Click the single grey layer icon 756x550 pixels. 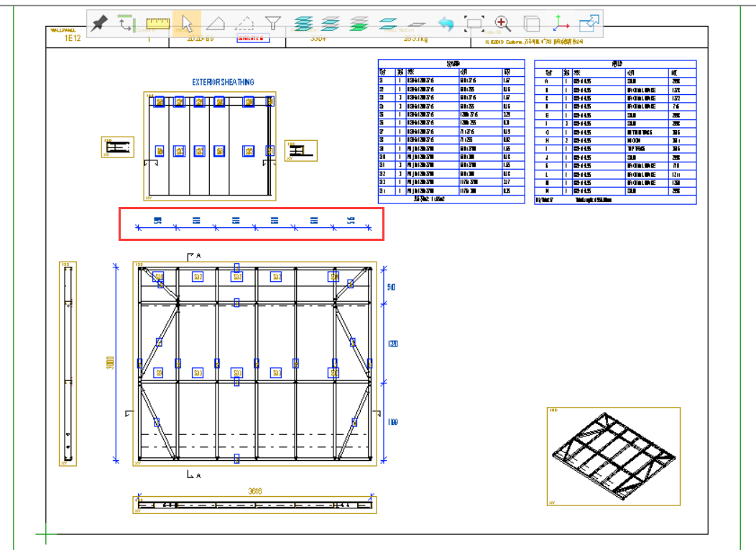point(417,24)
